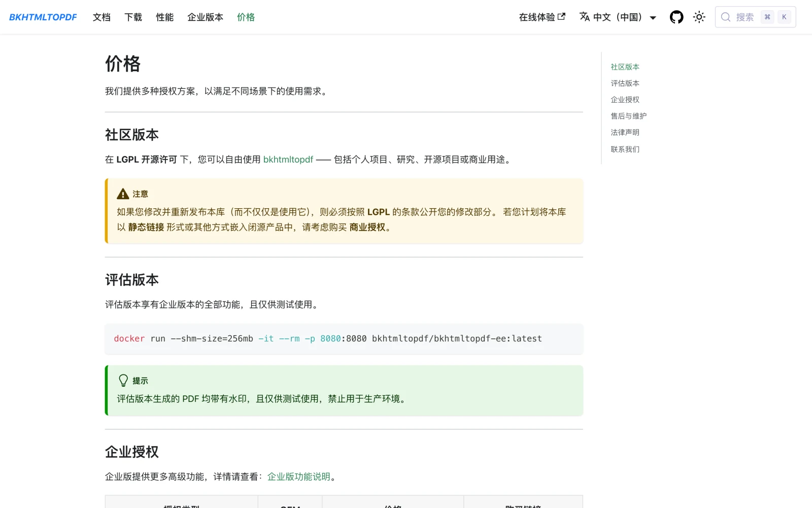This screenshot has width=812, height=508.
Task: Click the K shortcut key badge
Action: coord(784,17)
